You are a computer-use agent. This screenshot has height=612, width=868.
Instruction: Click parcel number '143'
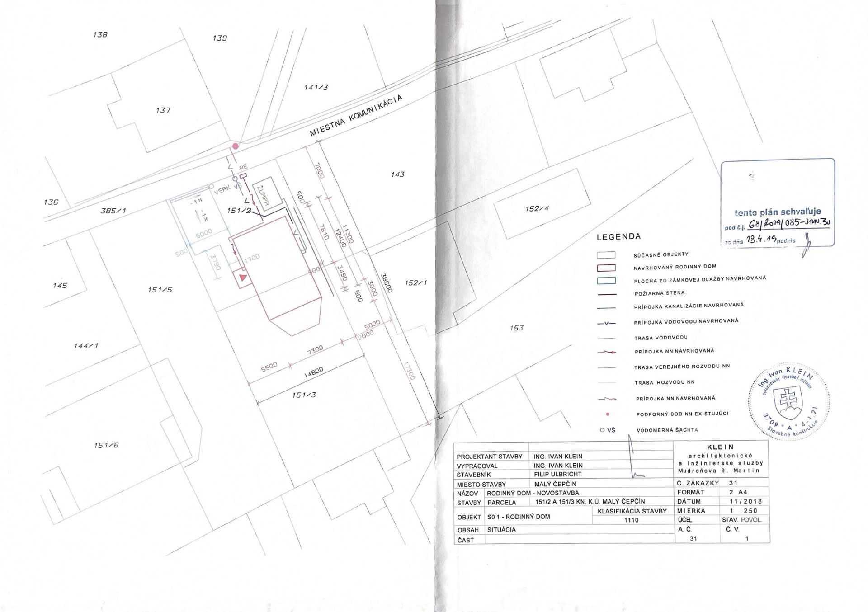397,174
